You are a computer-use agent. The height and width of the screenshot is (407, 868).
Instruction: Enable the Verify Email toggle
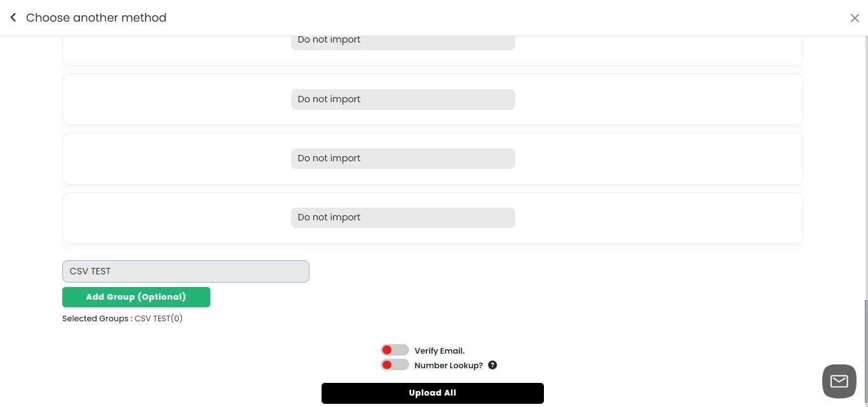[x=394, y=349]
